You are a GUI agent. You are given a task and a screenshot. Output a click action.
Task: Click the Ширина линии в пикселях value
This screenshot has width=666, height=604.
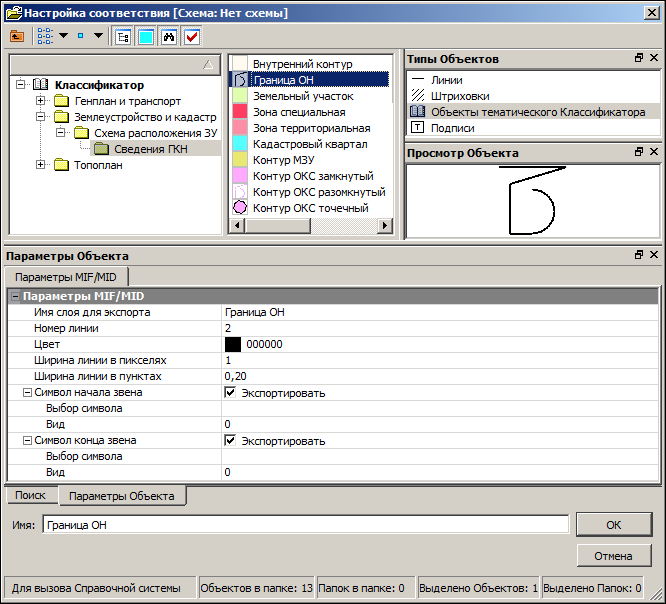(x=440, y=361)
